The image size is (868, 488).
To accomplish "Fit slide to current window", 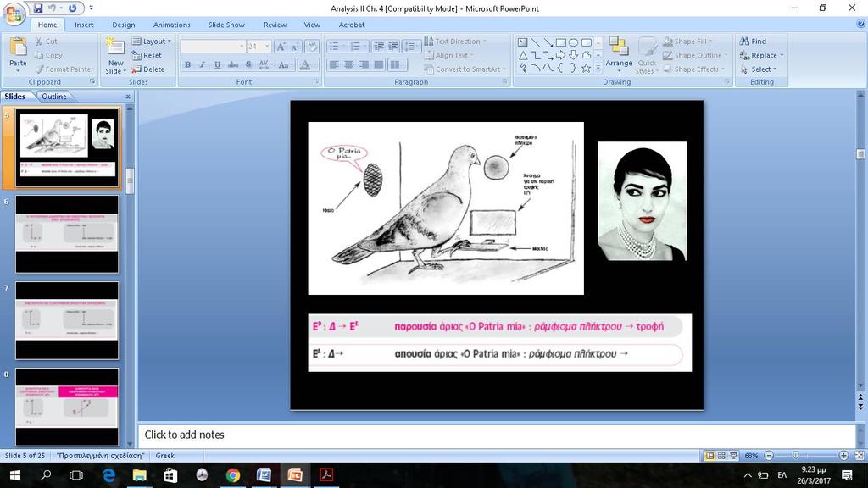I will 860,456.
